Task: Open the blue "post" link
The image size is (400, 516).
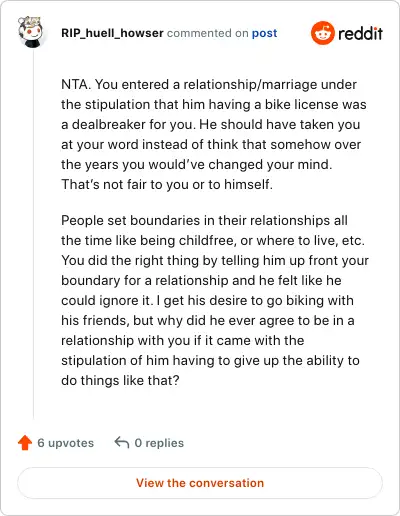Action: pyautogui.click(x=264, y=33)
